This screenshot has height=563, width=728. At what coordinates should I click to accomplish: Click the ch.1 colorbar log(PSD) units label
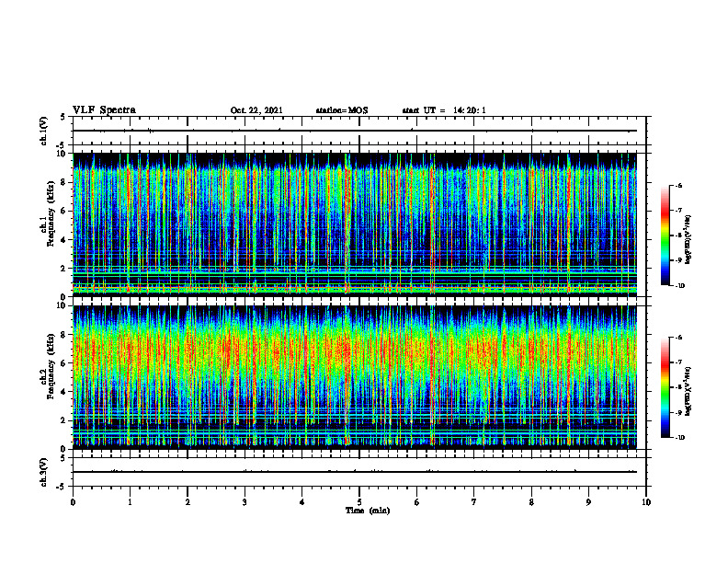(688, 239)
